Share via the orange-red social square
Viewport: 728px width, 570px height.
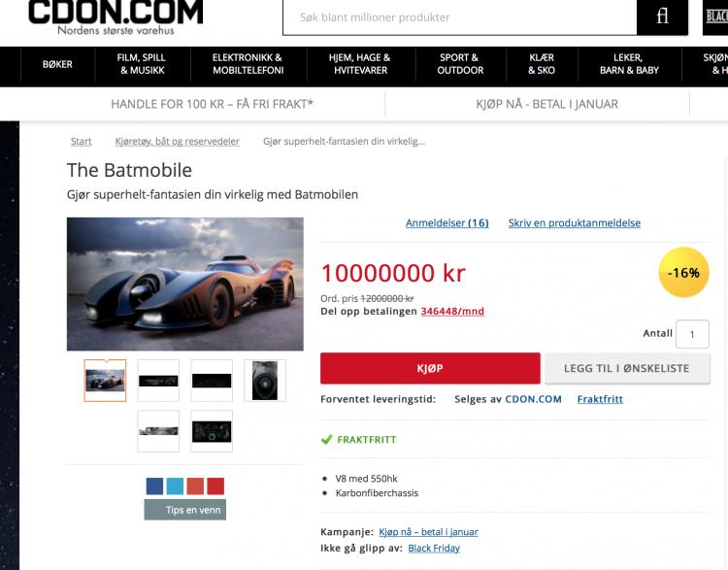point(195,486)
